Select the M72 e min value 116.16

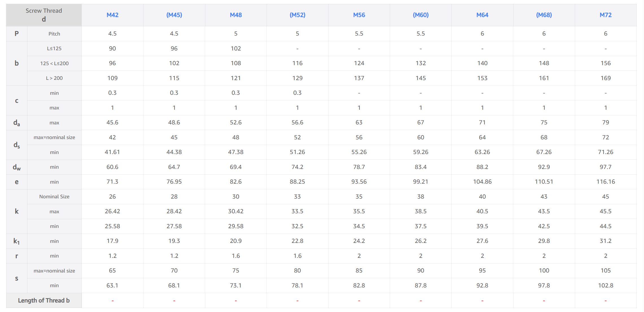point(606,182)
